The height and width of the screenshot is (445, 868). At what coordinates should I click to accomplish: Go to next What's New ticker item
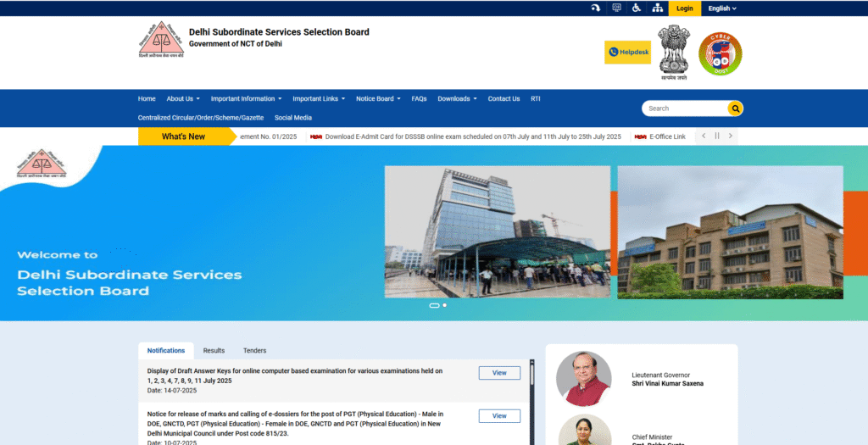click(x=730, y=136)
